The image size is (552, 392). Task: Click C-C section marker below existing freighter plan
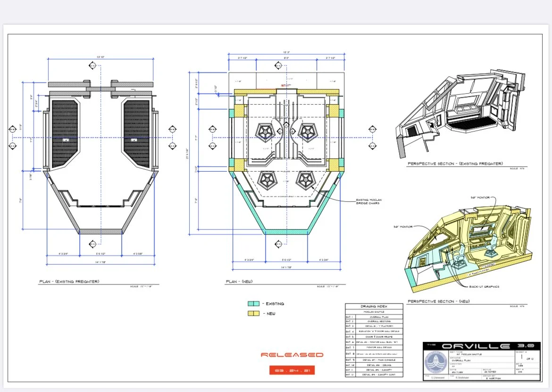point(92,244)
